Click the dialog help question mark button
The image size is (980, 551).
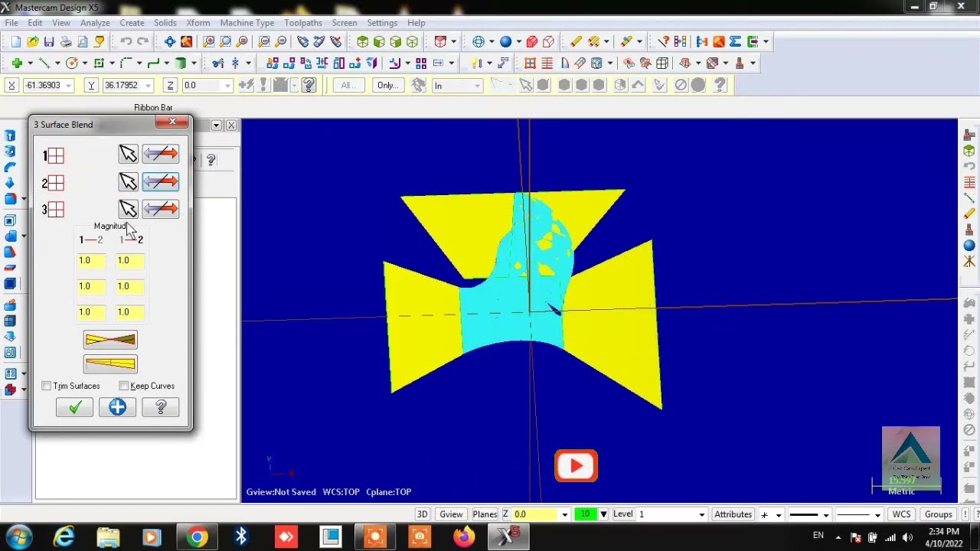tap(161, 407)
